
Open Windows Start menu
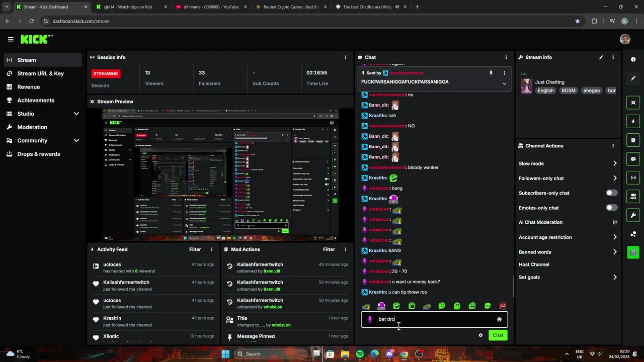225,354
